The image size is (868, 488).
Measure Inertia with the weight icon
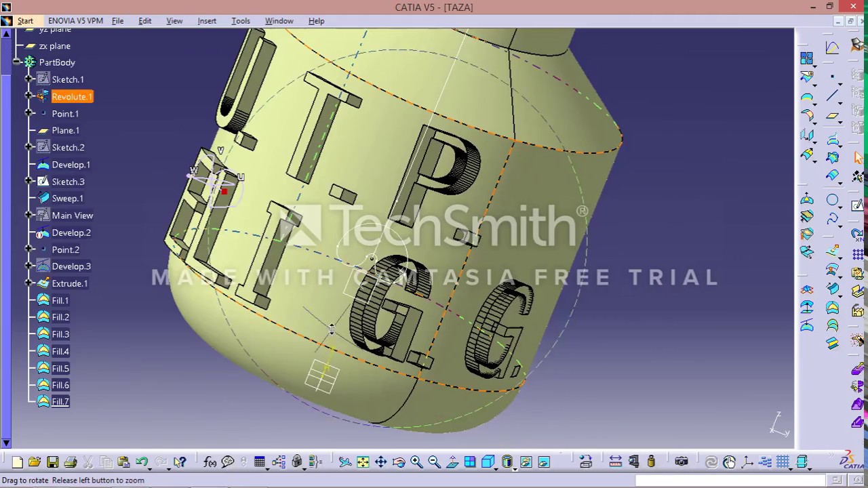click(x=651, y=462)
